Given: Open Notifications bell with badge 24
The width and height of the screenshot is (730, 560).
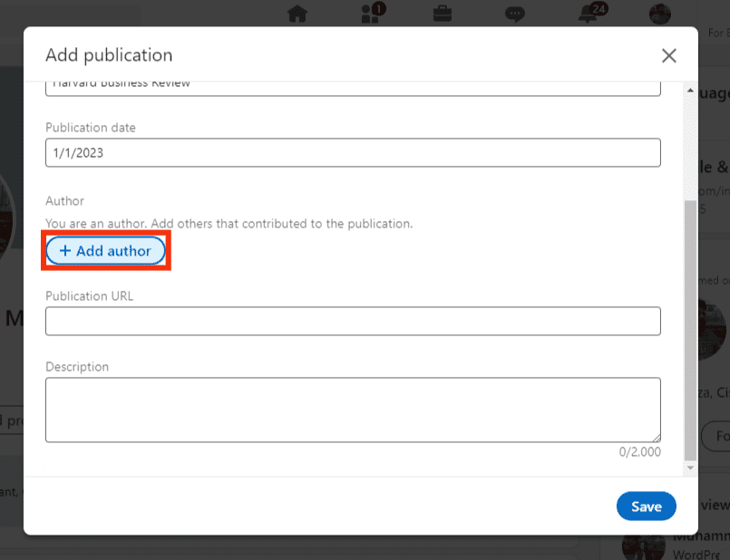Looking at the screenshot, I should (x=593, y=13).
